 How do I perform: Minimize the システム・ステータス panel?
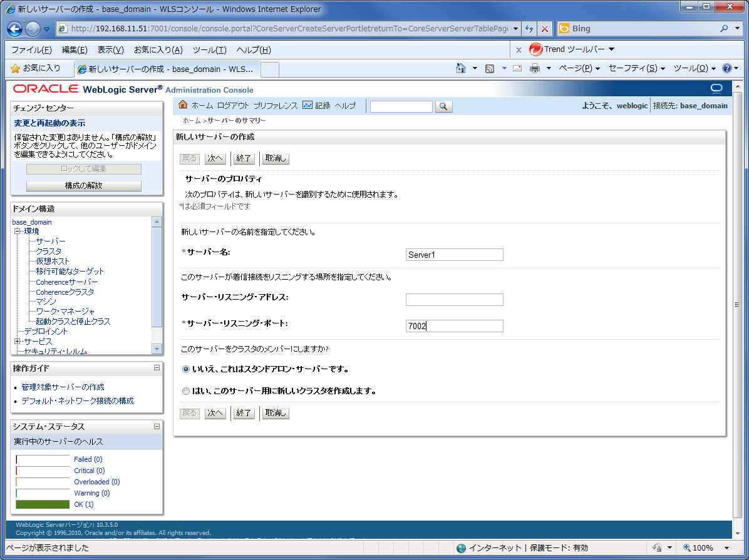click(x=157, y=426)
